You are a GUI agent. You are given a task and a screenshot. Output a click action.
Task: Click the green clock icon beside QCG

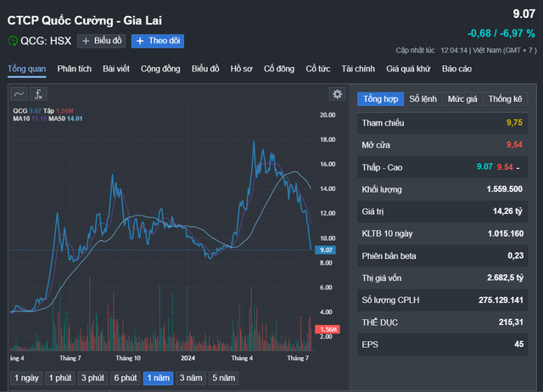[13, 41]
